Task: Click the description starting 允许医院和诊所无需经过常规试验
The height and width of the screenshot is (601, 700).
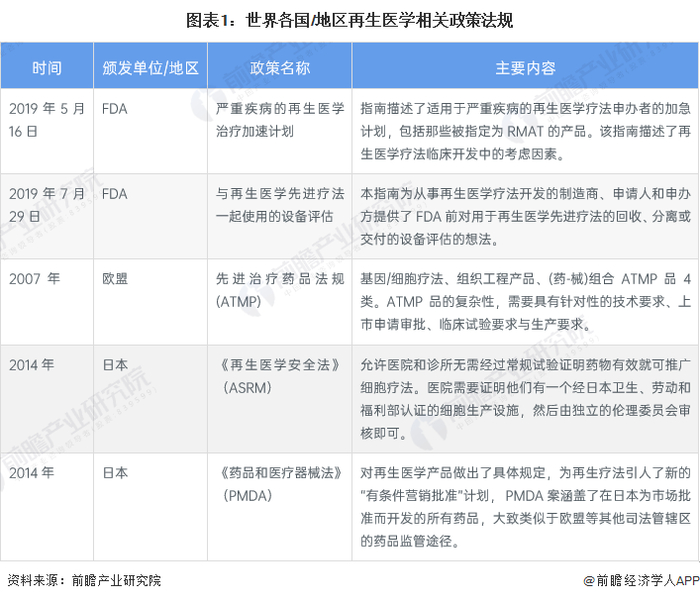Action: pos(525,399)
